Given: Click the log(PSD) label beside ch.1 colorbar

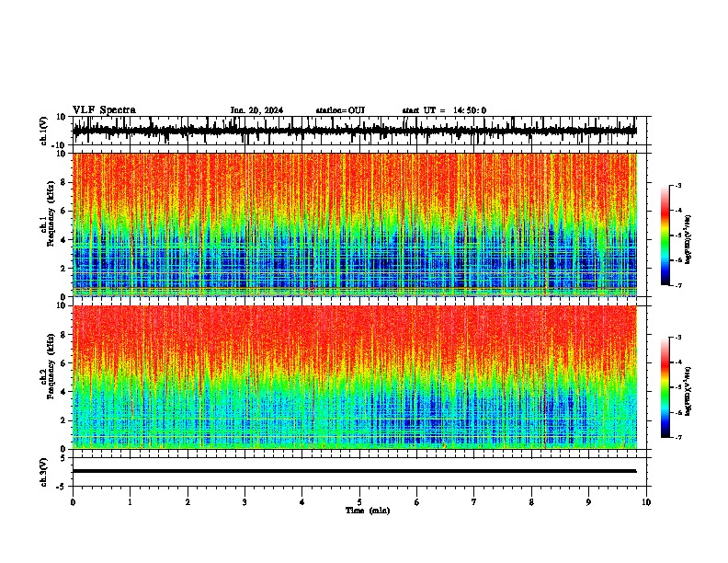Looking at the screenshot, I should click(x=688, y=240).
